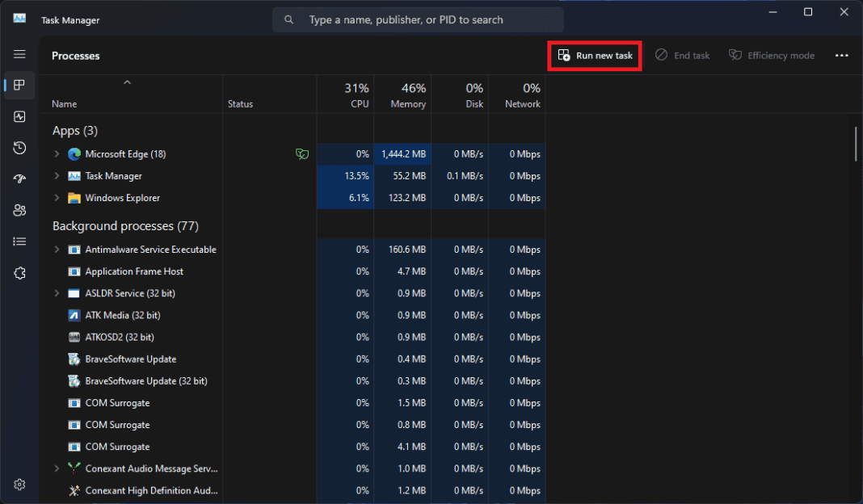This screenshot has height=504, width=863.
Task: Open the Performance page icon
Action: pos(19,116)
